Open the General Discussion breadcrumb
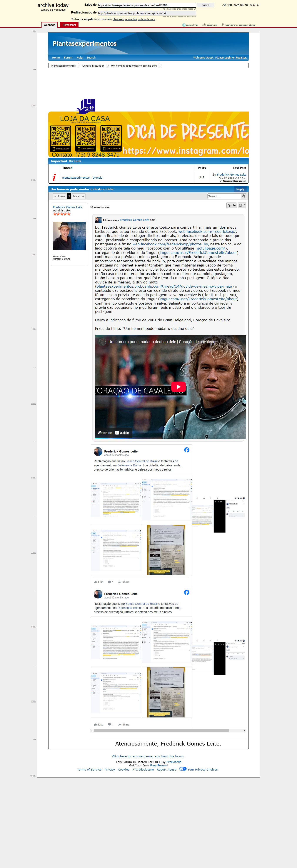Viewport: 297px width, 868px height. click(93, 66)
